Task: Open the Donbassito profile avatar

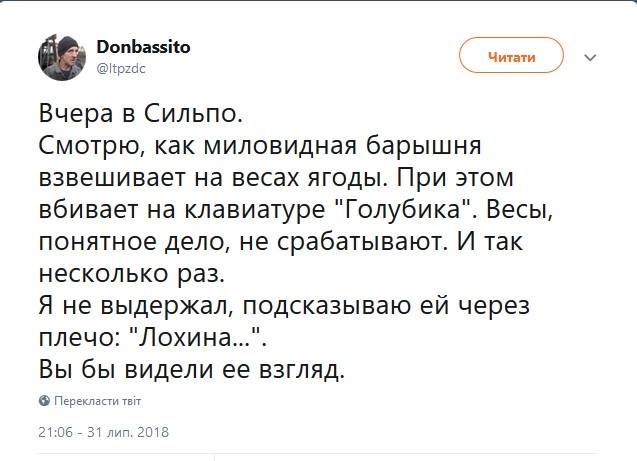Action: coord(62,58)
